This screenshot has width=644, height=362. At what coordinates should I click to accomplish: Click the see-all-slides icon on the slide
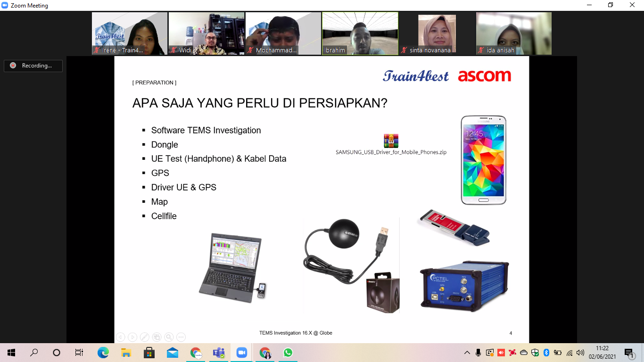click(x=157, y=337)
